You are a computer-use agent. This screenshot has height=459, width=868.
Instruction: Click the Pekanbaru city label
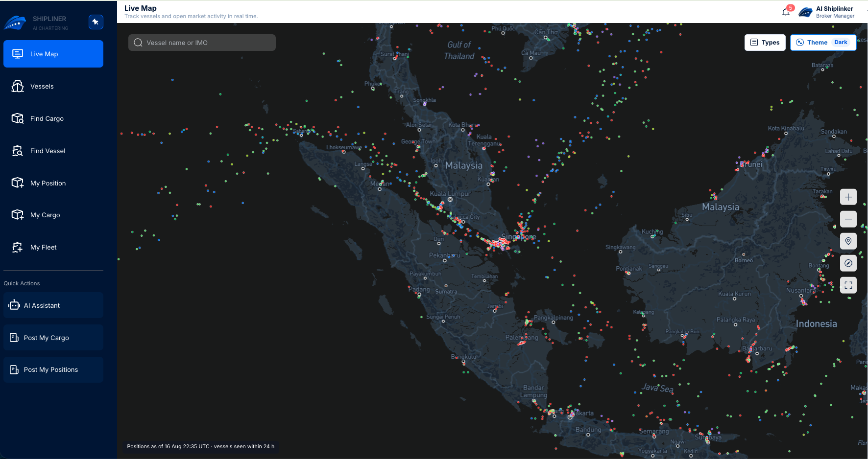tap(444, 255)
